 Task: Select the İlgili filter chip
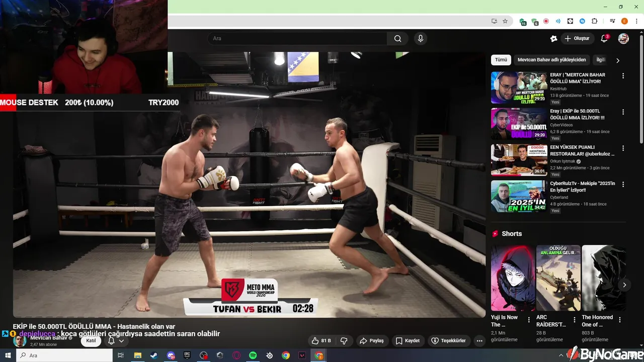600,60
